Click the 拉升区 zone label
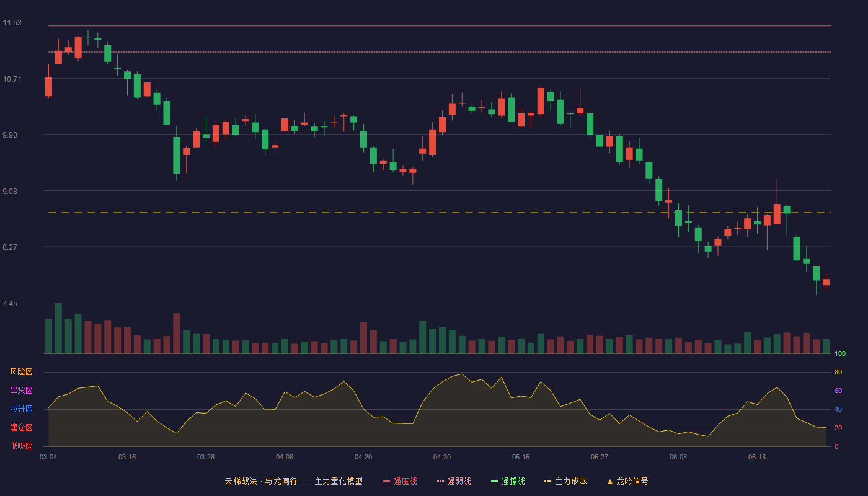868x496 pixels. 21,409
